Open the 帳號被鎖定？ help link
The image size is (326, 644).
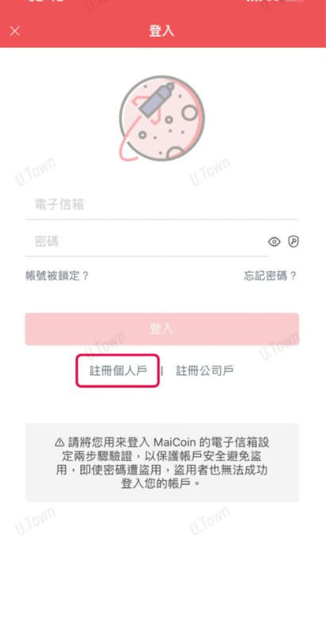57,275
